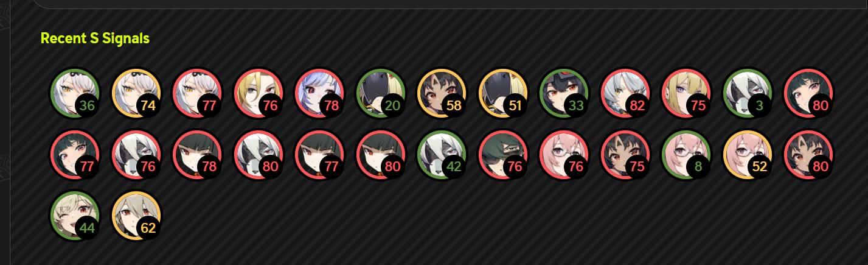Viewport: 868px width, 265px height.
Task: Open the winking avatar showing 44
Action: tap(75, 216)
